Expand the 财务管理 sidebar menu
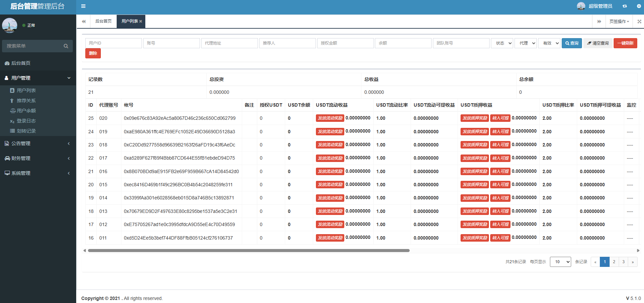Screen dimensions: 644x303 pos(38,158)
